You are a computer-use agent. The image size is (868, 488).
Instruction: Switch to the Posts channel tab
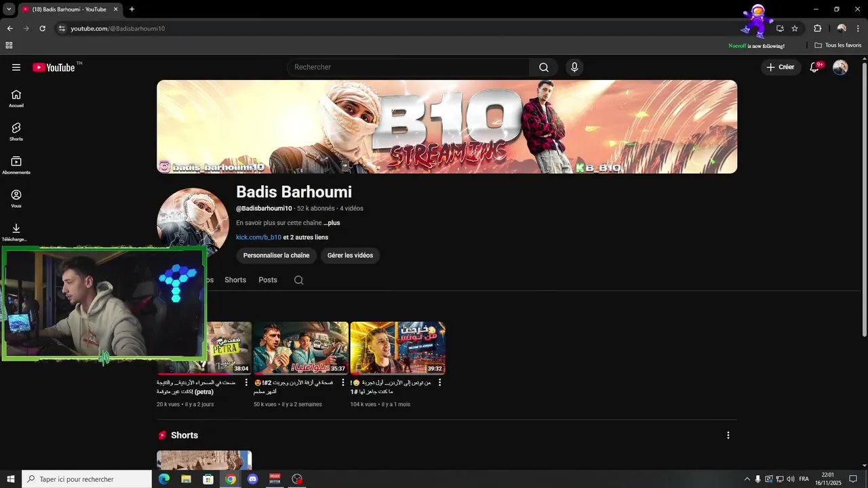click(268, 280)
